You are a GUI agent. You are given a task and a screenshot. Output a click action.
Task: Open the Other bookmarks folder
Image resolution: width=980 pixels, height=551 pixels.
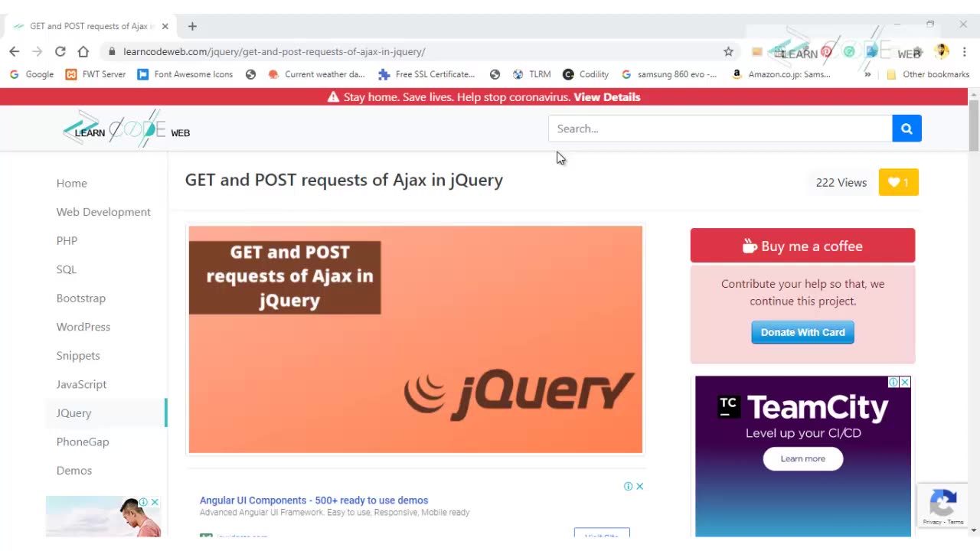(x=927, y=74)
